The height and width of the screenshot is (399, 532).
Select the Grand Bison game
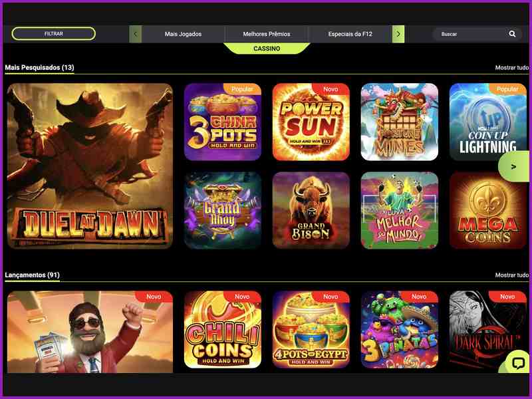[311, 210]
